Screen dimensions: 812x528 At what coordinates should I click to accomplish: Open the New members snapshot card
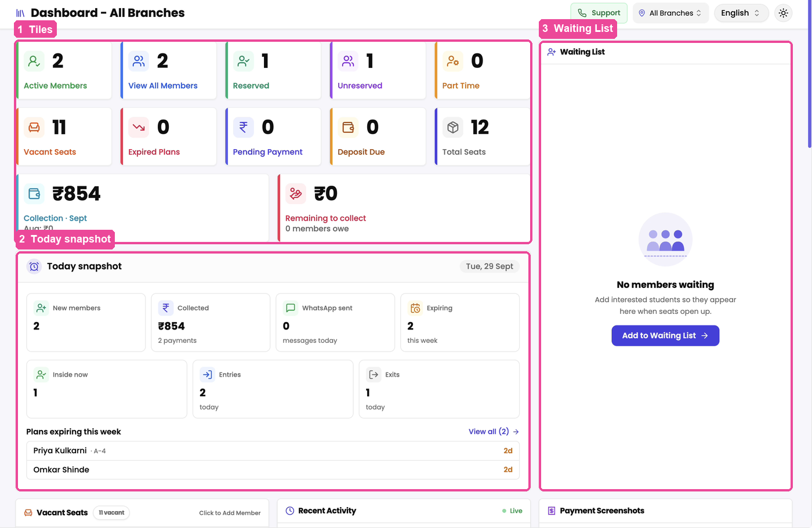(86, 323)
